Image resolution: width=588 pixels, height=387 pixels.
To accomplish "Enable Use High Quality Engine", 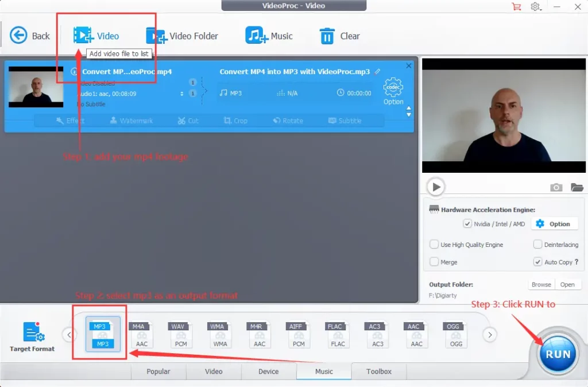I will (x=434, y=245).
